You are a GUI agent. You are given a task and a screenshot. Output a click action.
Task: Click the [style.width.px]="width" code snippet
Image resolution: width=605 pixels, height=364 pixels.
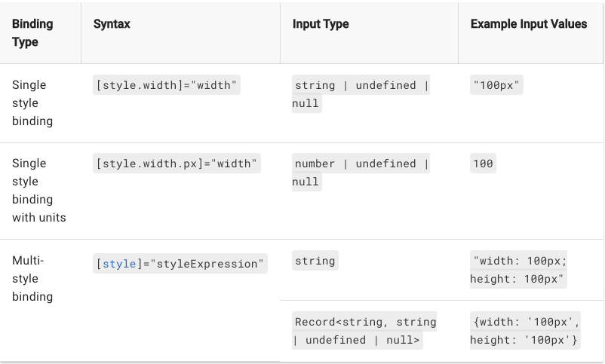coord(177,164)
